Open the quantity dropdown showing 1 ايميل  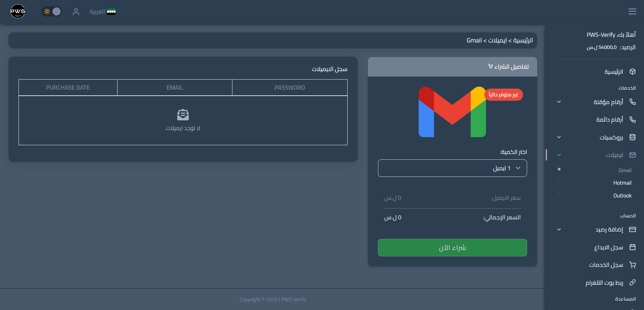click(452, 168)
